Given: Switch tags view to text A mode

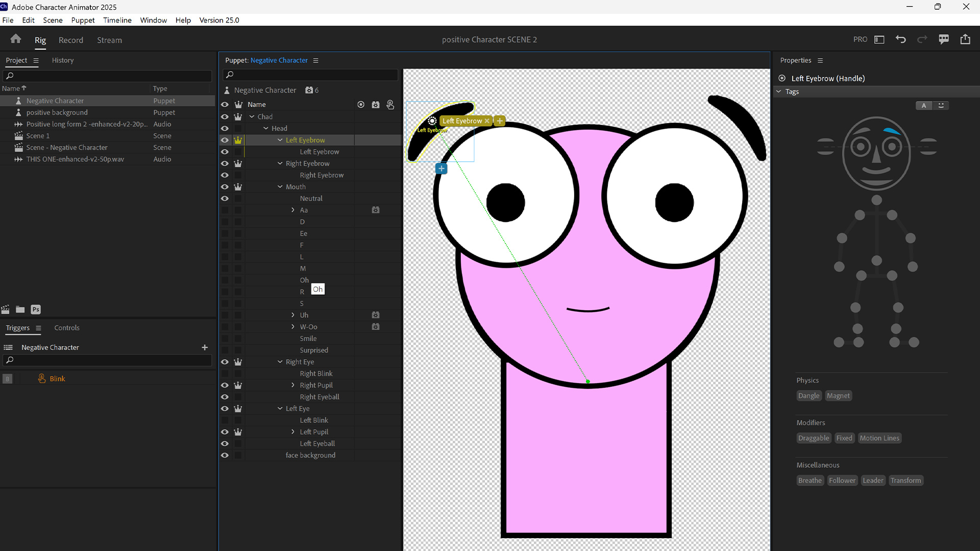Looking at the screenshot, I should pos(923,106).
